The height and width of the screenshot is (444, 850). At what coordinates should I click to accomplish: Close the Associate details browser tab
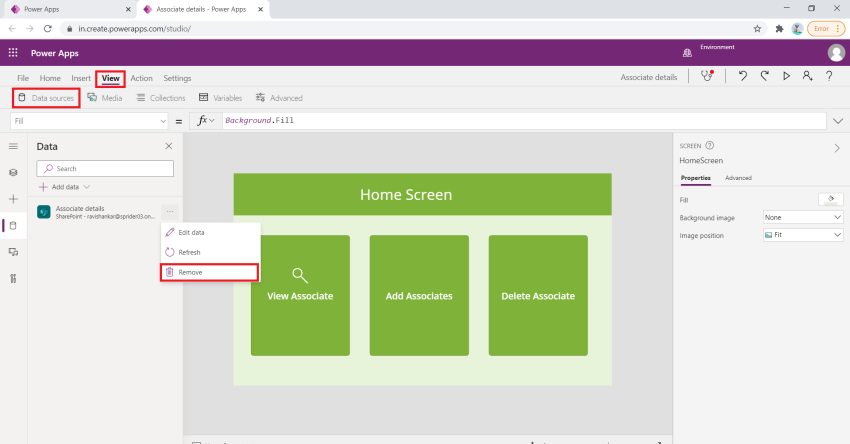261,9
